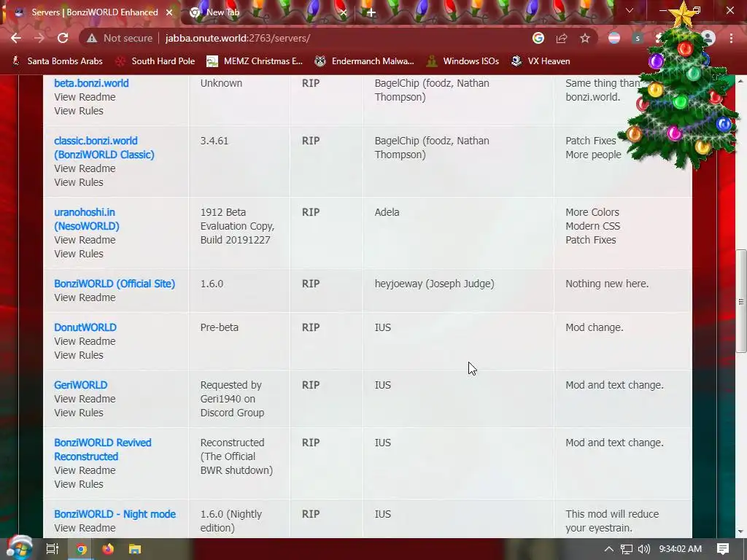Close the New Tab tab

pos(343,13)
